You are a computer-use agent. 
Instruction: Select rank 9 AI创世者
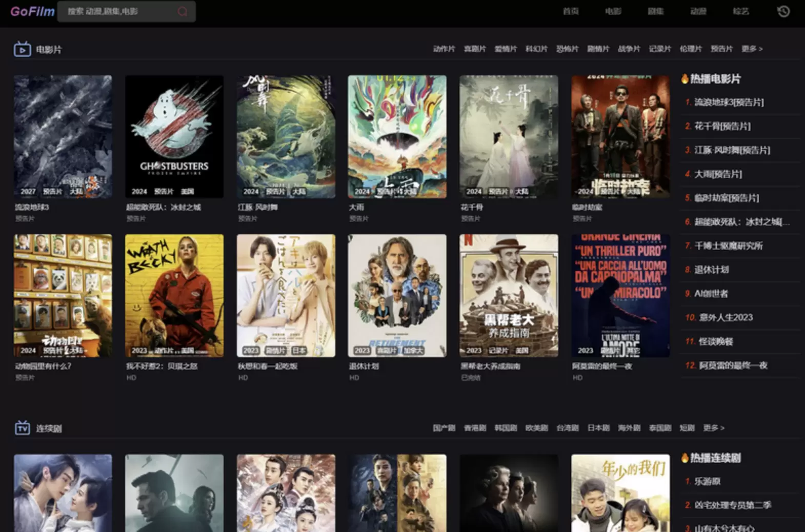[711, 294]
